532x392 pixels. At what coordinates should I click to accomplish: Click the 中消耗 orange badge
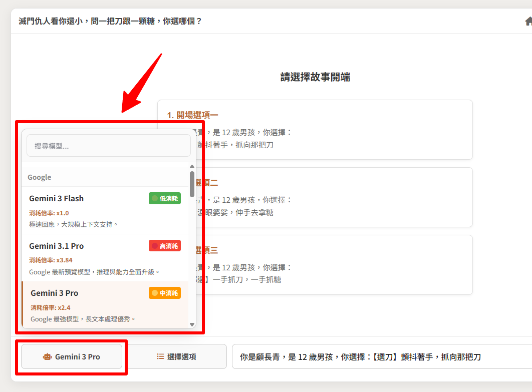(x=164, y=293)
